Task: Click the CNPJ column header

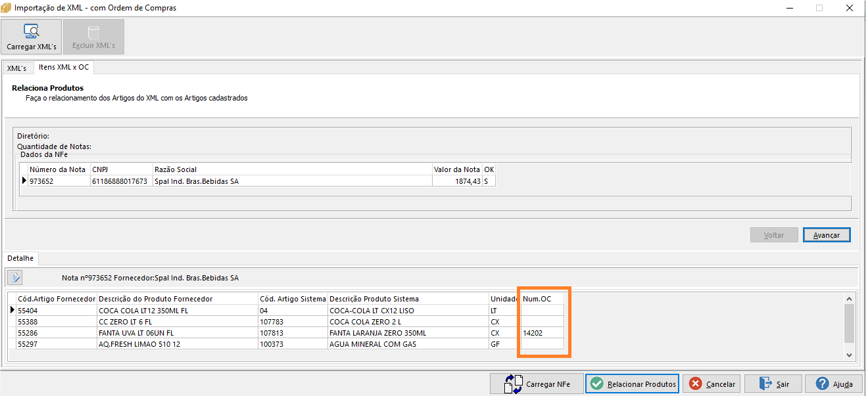Action: click(x=121, y=169)
